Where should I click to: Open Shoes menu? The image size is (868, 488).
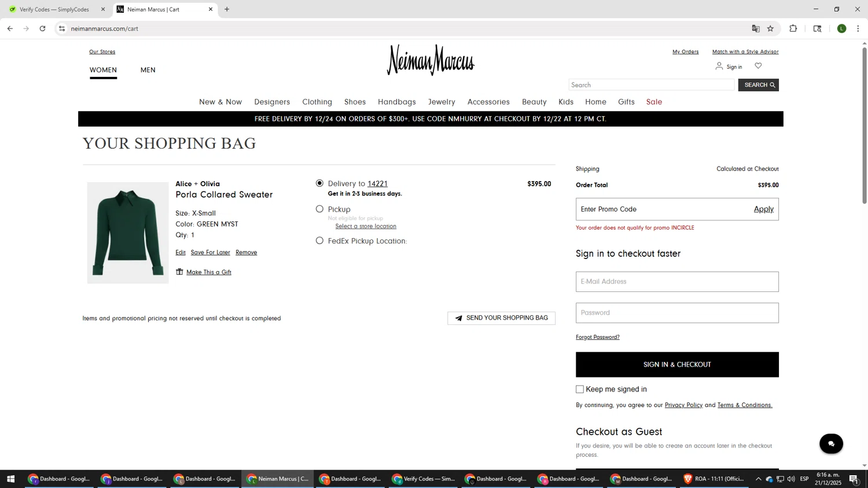click(x=355, y=102)
